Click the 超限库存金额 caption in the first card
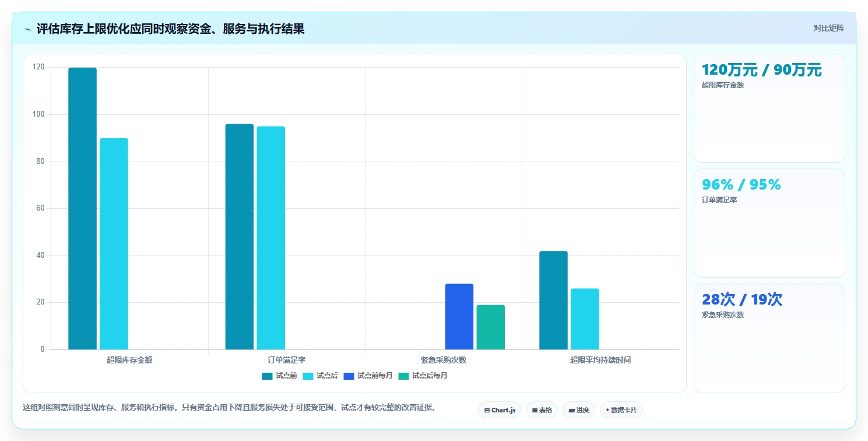Screen dimensions: 868x441 [723, 85]
